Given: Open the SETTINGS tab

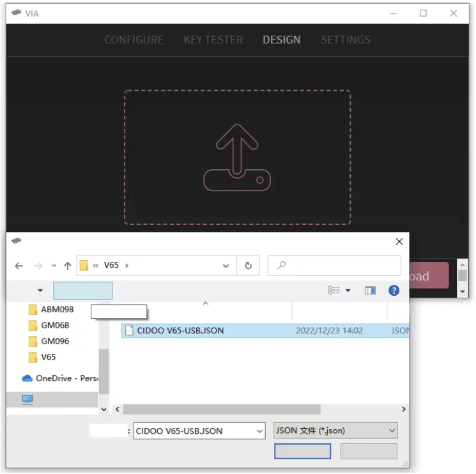Looking at the screenshot, I should coord(346,40).
